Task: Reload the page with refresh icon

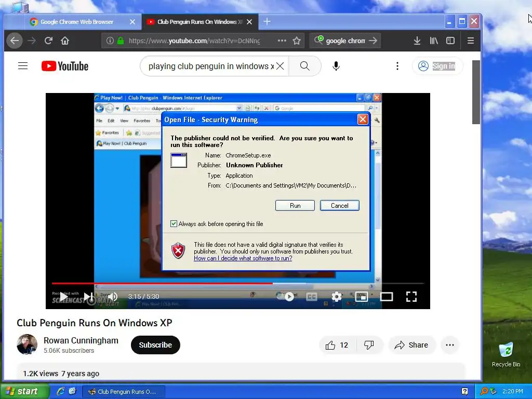Action: [x=48, y=41]
